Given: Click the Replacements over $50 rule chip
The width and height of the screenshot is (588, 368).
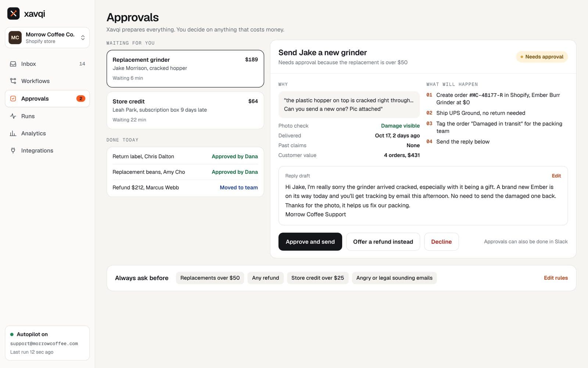Looking at the screenshot, I should (x=210, y=278).
